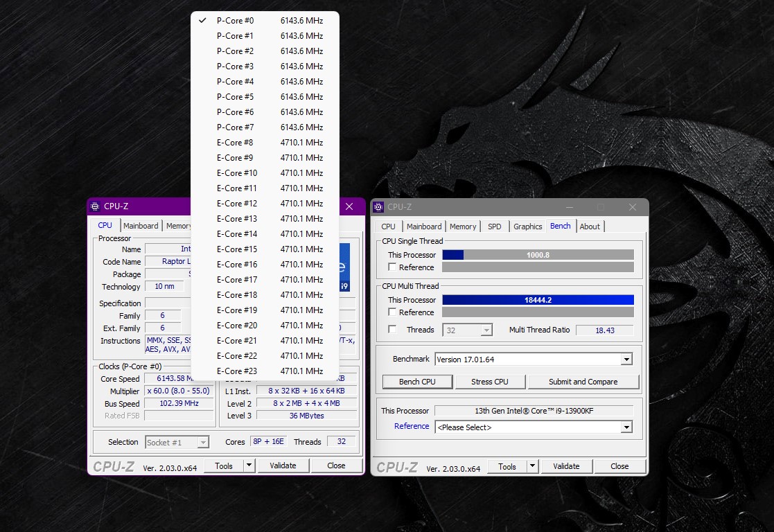
Task: Toggle the Threads checkbox
Action: [x=392, y=329]
